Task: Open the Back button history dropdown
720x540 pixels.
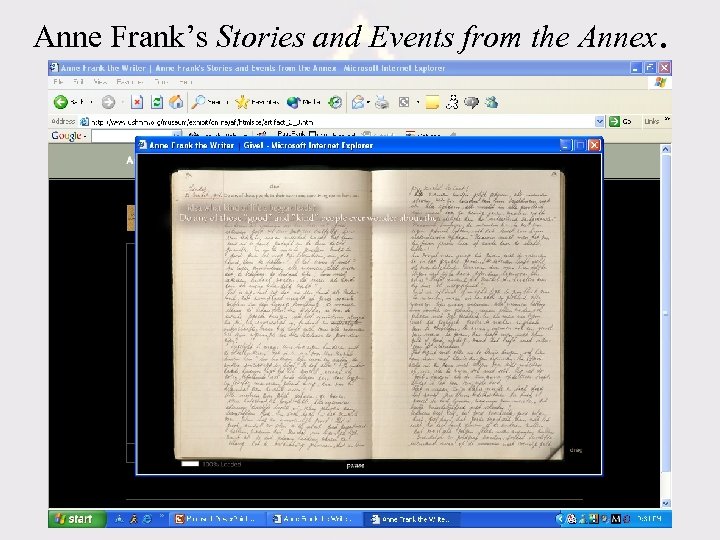Action: tap(91, 102)
